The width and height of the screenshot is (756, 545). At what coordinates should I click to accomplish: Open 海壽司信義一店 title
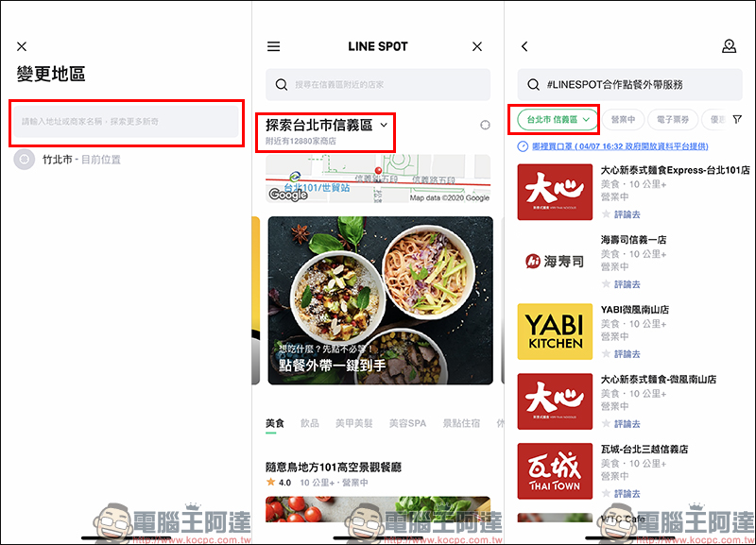(633, 240)
